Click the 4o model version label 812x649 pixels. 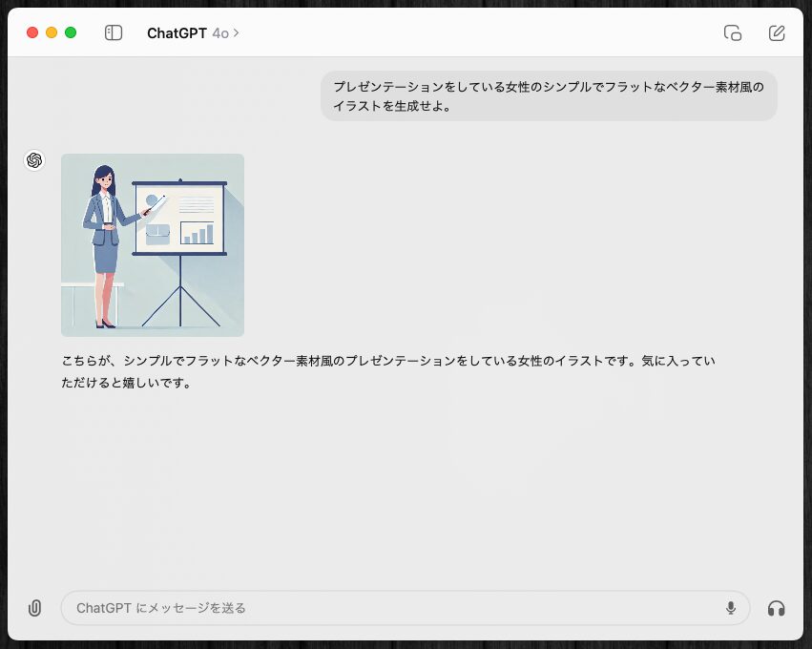(220, 33)
